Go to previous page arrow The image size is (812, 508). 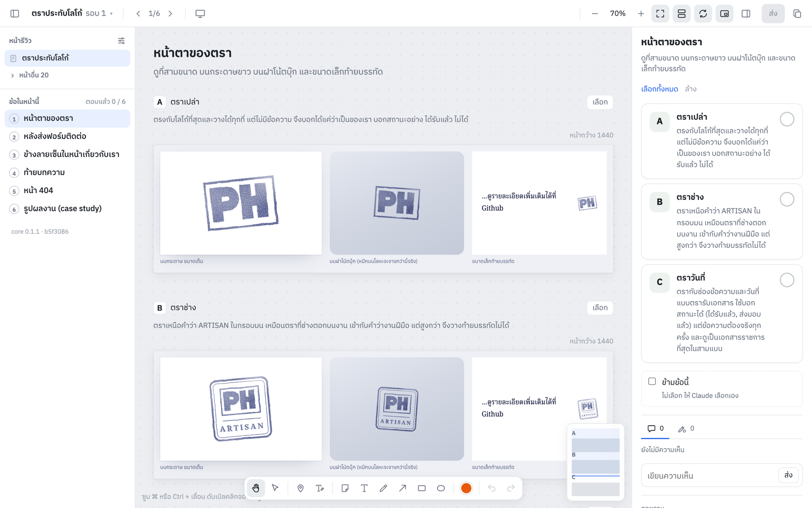[138, 14]
